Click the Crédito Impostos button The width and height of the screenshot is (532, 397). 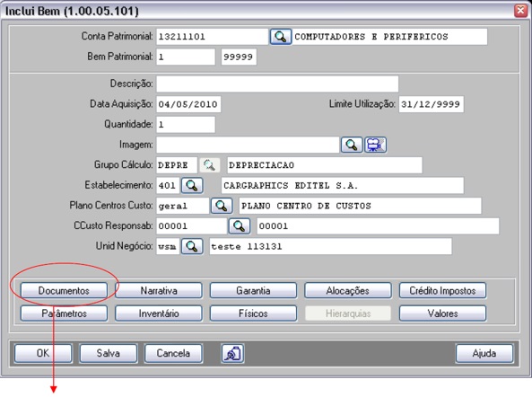coord(442,291)
